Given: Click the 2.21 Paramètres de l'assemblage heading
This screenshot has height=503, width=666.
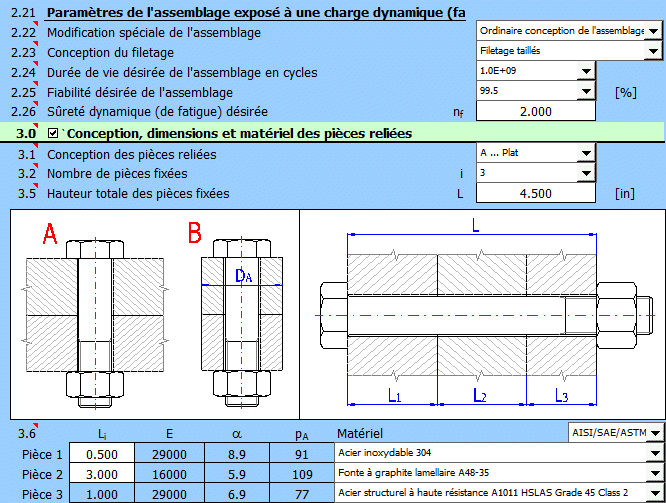Looking at the screenshot, I should click(256, 13).
